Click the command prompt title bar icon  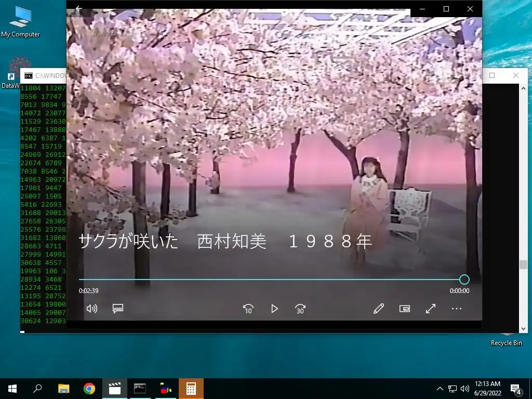pyautogui.click(x=29, y=75)
